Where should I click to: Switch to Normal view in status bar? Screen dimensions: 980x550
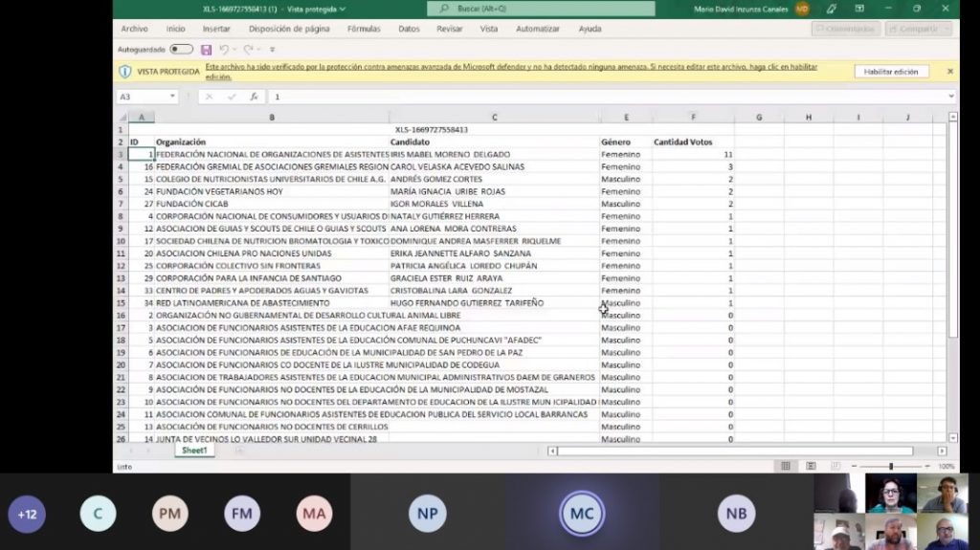click(786, 466)
